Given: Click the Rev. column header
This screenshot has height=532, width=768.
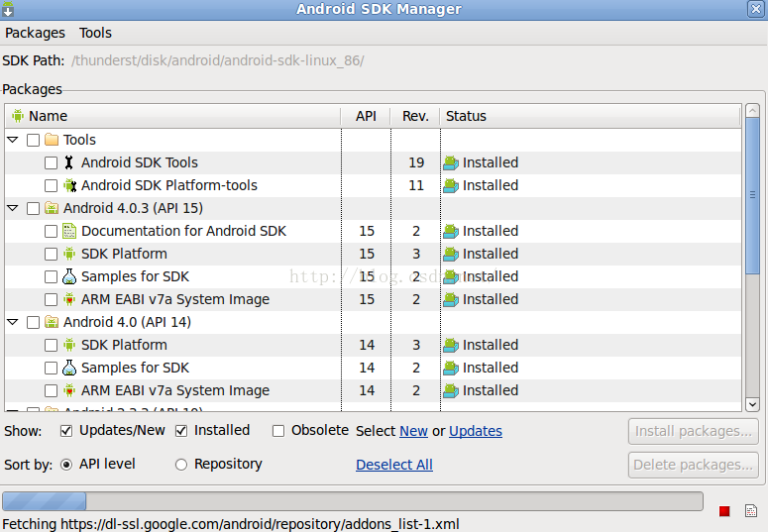Looking at the screenshot, I should tap(415, 116).
